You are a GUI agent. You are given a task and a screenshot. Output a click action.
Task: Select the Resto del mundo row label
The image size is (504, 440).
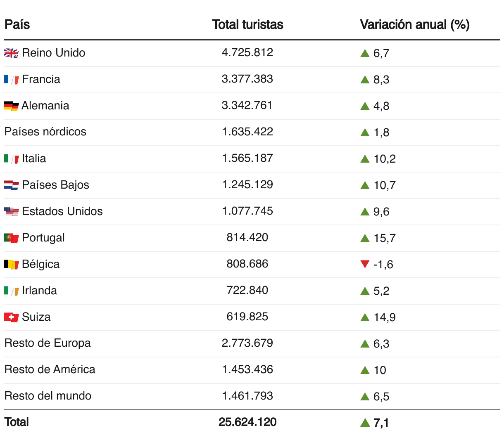[x=48, y=396]
